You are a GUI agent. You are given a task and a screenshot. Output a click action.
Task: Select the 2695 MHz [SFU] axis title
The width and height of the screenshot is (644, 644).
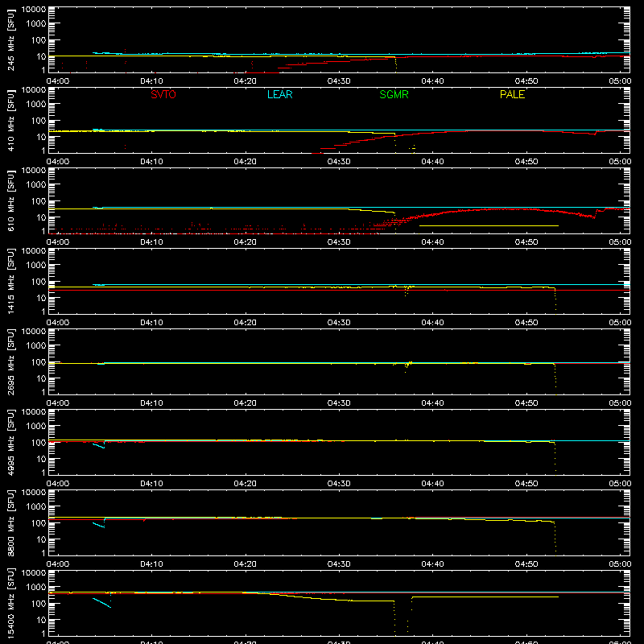pos(10,361)
